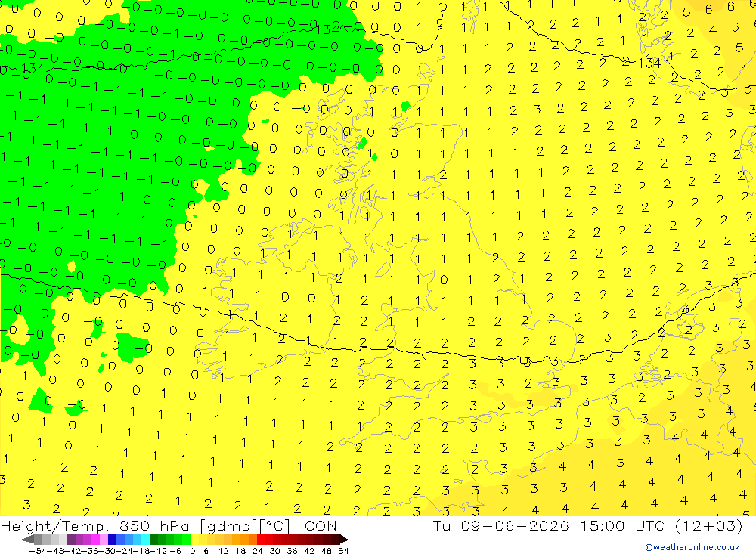Image resolution: width=756 pixels, height=554 pixels.
Task: Pick the bright red legend swatch above 24
Action: click(x=261, y=540)
